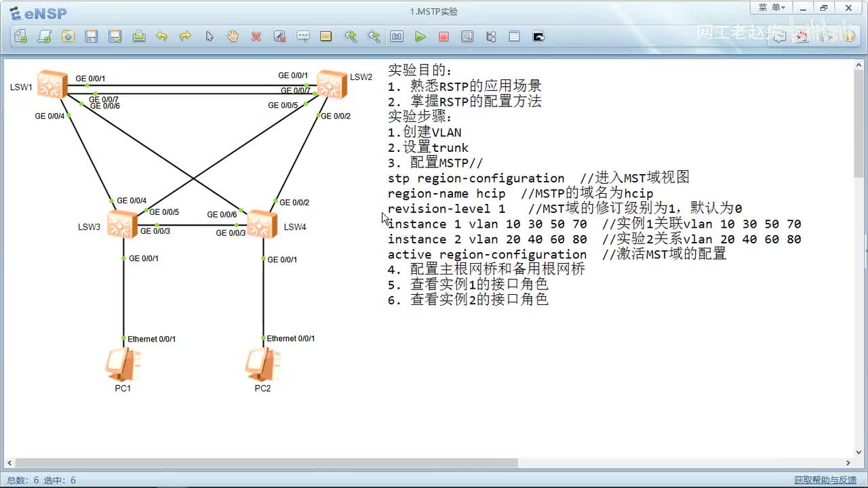Expand the collapsed right side panel handle

pos(866,251)
